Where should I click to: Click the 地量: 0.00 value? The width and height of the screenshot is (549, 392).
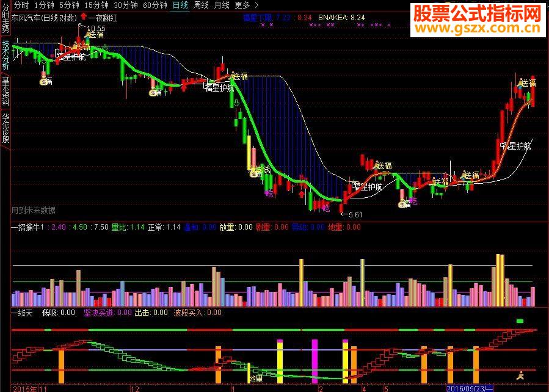344,227
